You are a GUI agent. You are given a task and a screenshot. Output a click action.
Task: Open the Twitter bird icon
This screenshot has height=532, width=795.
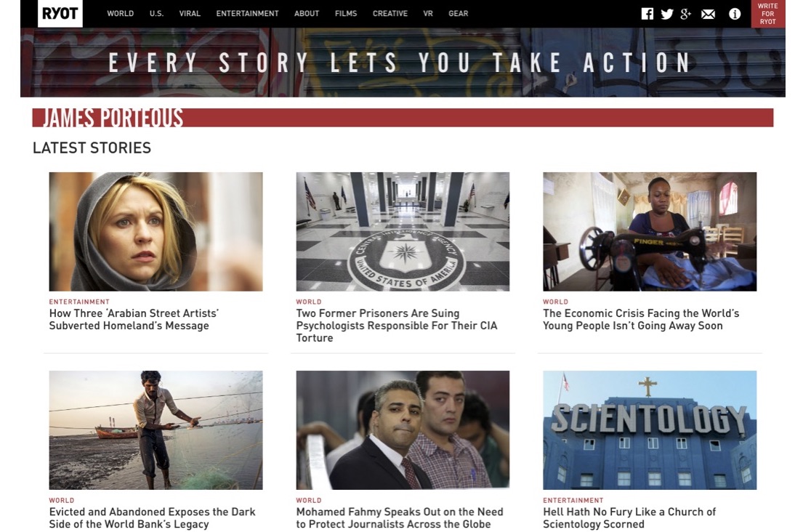[x=666, y=14]
